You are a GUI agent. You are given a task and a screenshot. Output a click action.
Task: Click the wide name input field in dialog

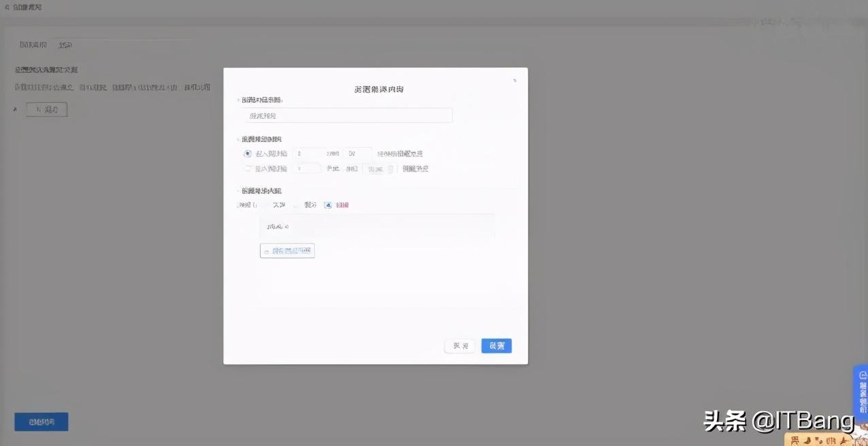[x=347, y=116]
